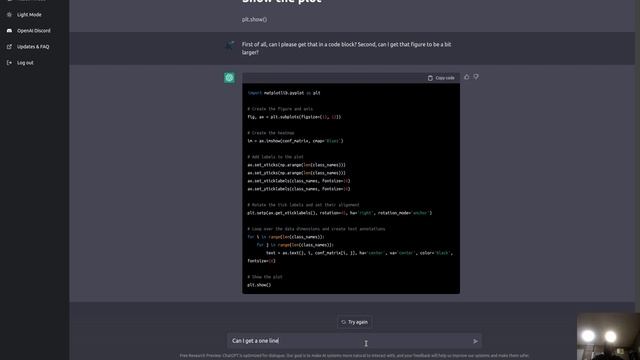
Task: Give a thumbs down to the response
Action: click(476, 77)
